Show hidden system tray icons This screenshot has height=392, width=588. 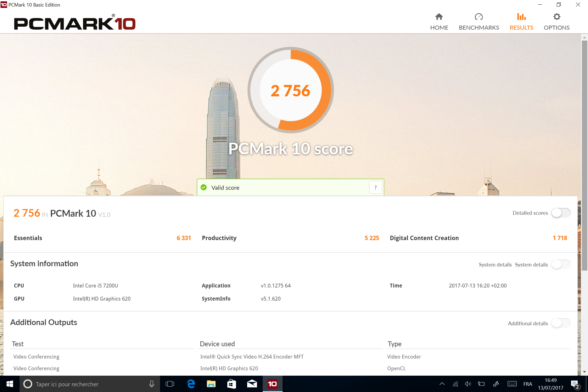coord(442,384)
